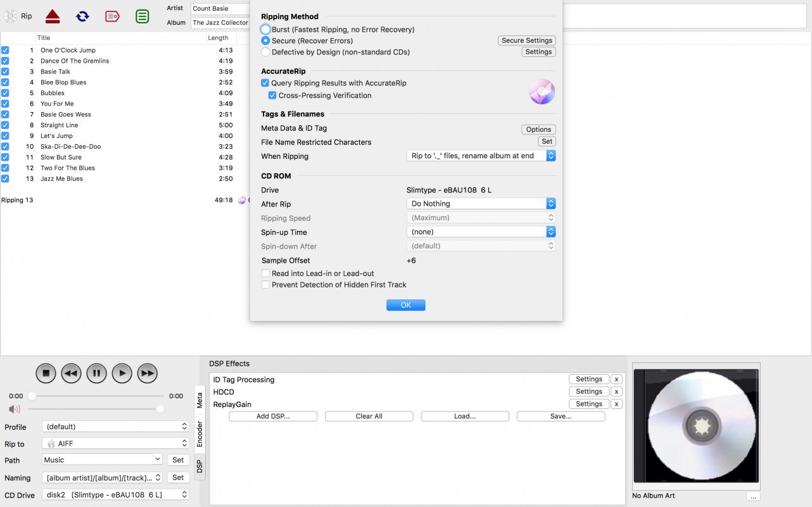812x507 pixels.
Task: Expand the Rip to AIFF format dropdown
Action: pos(115,444)
